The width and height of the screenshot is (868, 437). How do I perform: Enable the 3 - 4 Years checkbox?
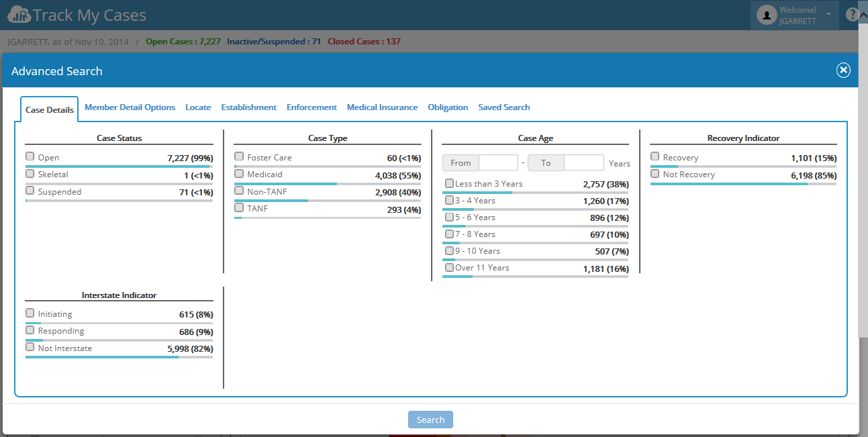[450, 199]
